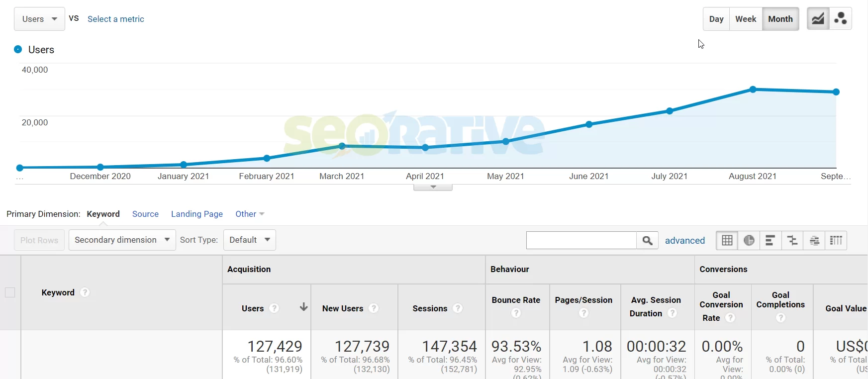This screenshot has width=868, height=379.
Task: Click the August 2021 data point
Action: pyautogui.click(x=753, y=90)
